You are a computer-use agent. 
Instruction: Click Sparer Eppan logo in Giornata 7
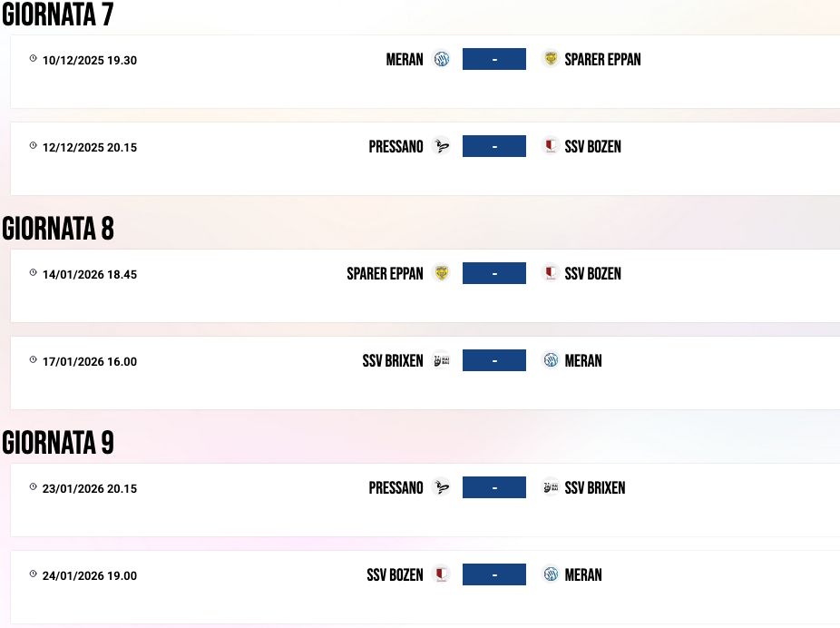point(551,59)
